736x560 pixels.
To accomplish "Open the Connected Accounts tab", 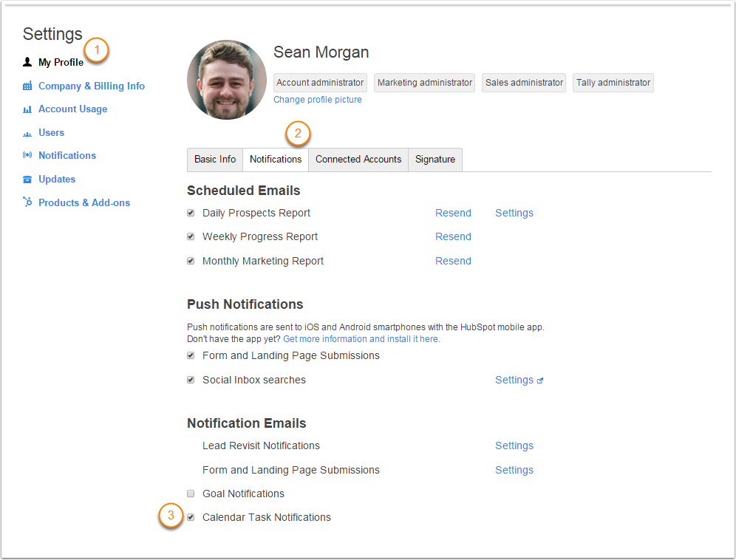I will [x=358, y=160].
